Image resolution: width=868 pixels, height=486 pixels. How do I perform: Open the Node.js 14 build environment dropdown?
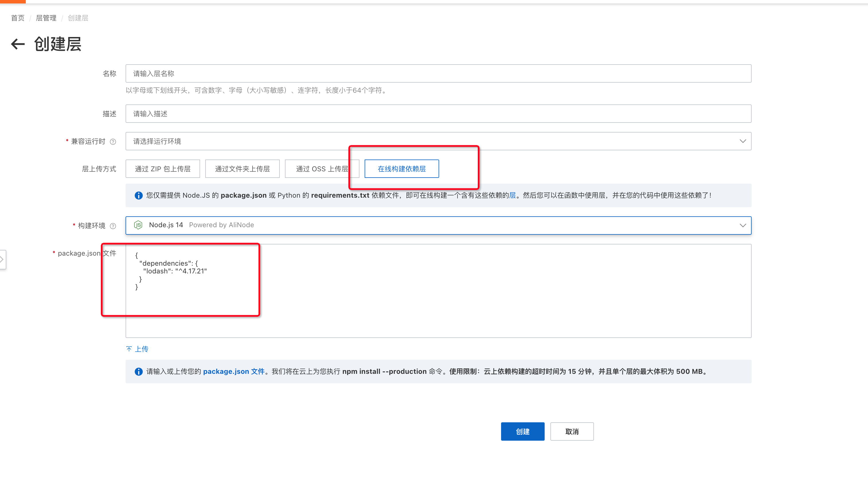pyautogui.click(x=438, y=225)
